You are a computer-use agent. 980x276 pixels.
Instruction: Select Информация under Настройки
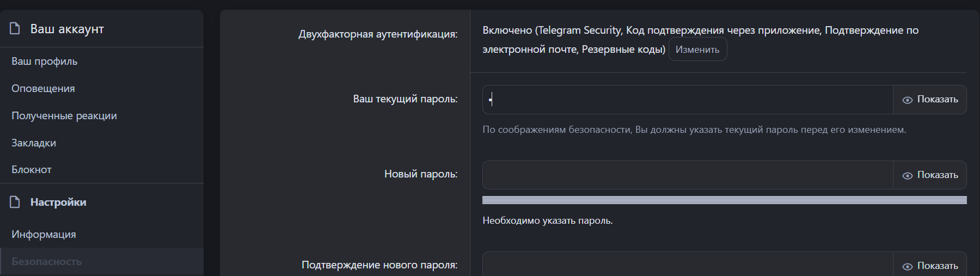pyautogui.click(x=44, y=235)
